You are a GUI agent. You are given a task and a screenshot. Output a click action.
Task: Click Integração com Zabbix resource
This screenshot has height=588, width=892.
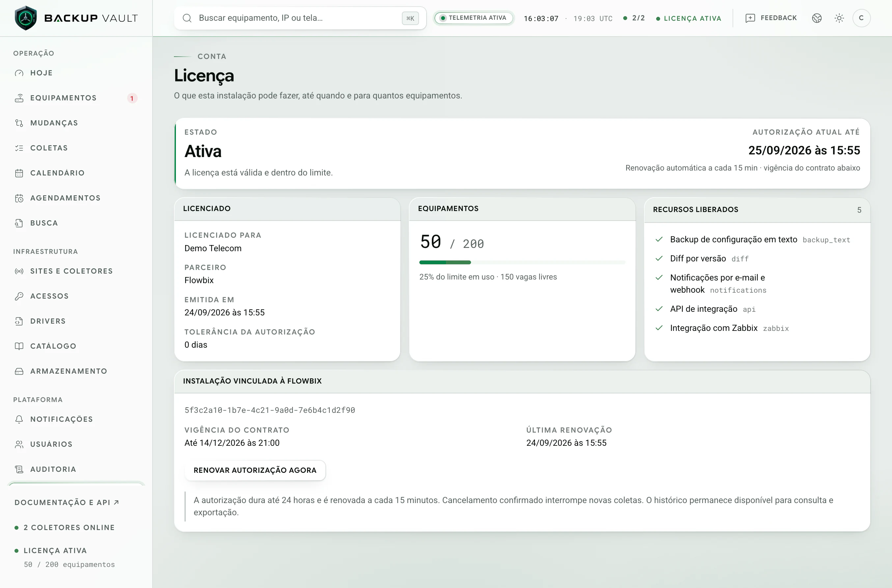713,328
